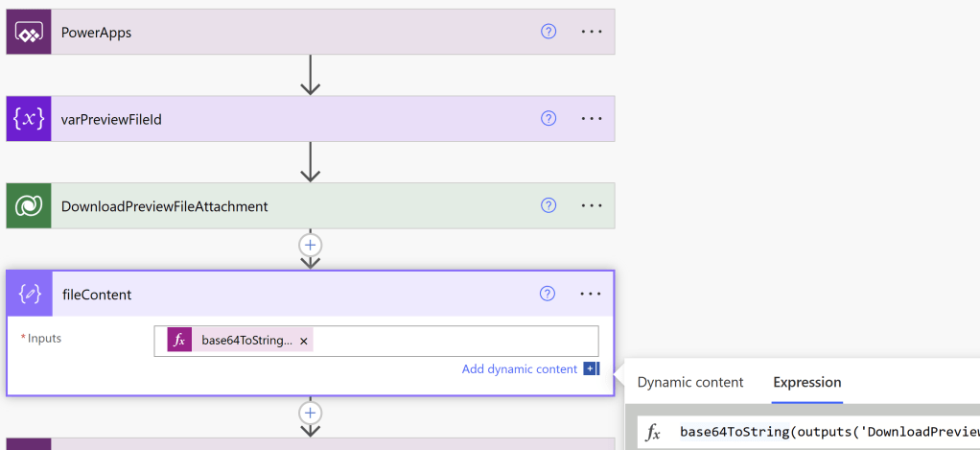Screen dimensions: 980x450
Task: Click the expression formula text box
Action: [x=825, y=432]
